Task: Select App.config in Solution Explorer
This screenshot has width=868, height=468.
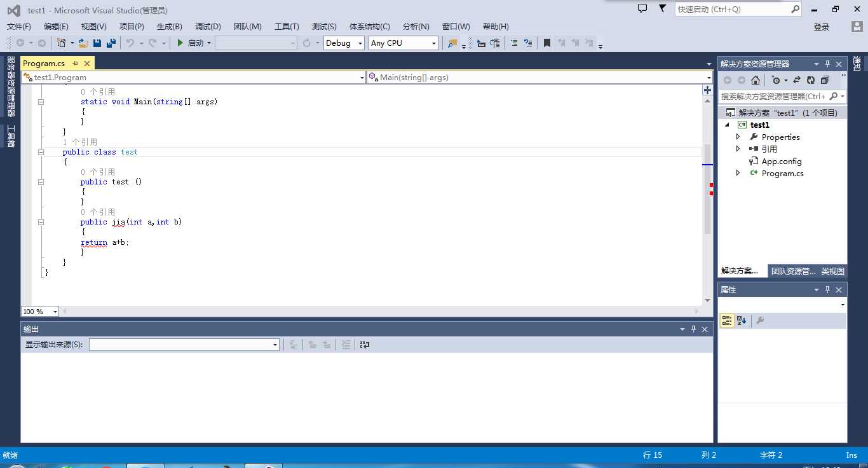Action: click(782, 161)
